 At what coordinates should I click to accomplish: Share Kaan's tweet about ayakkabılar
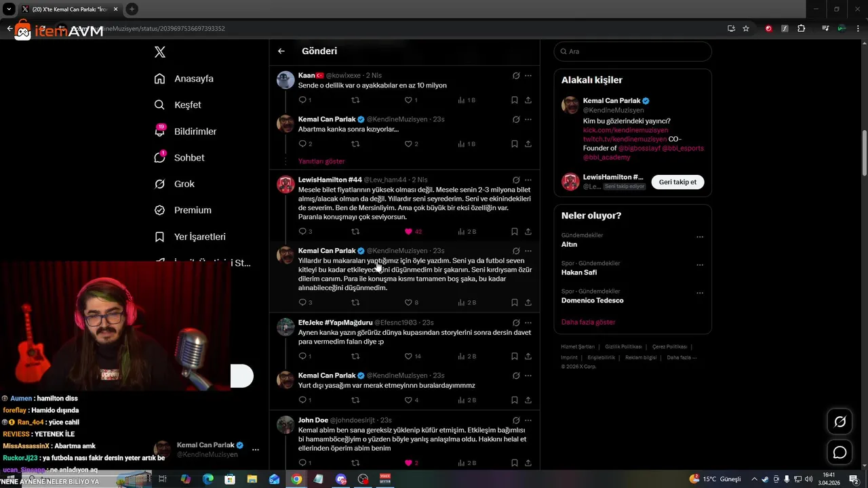click(x=528, y=100)
